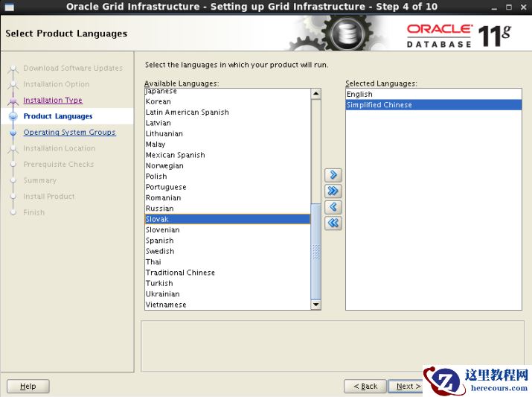This screenshot has width=532, height=397.
Task: Go back with the Back button
Action: [365, 386]
